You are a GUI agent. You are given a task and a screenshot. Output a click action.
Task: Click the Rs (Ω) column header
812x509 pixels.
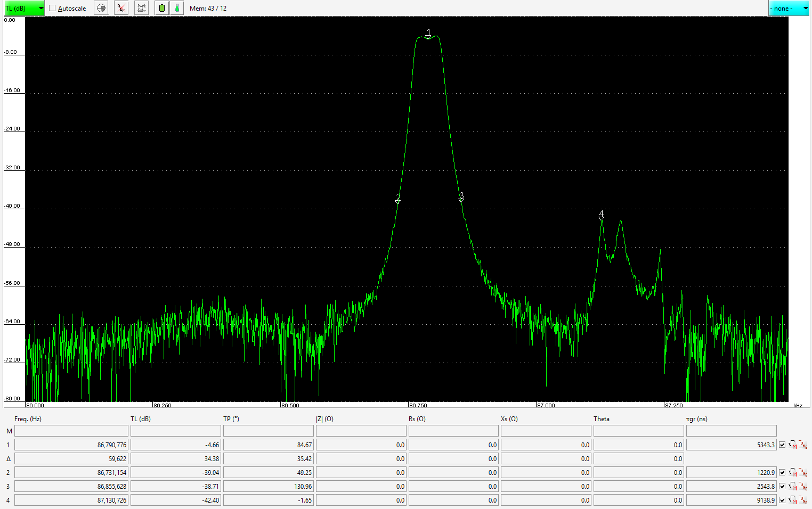417,419
